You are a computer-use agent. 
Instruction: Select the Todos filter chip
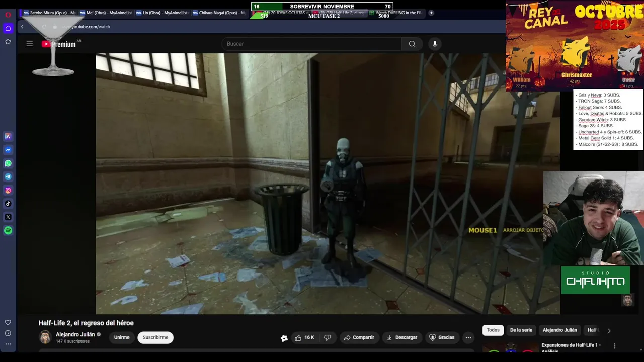493,330
